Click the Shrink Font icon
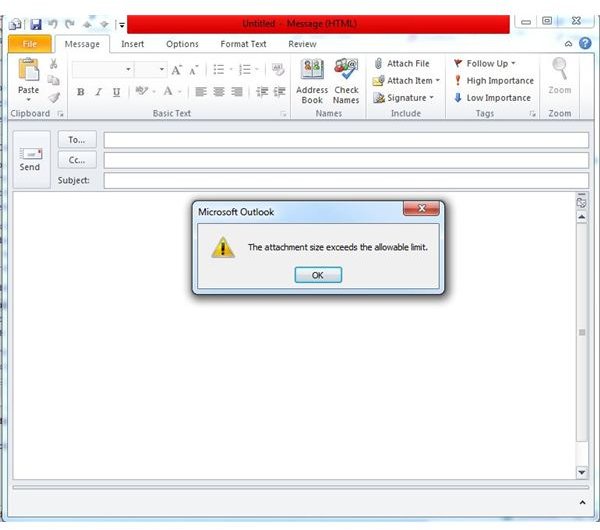Screen dimensions: 600x530 point(194,70)
